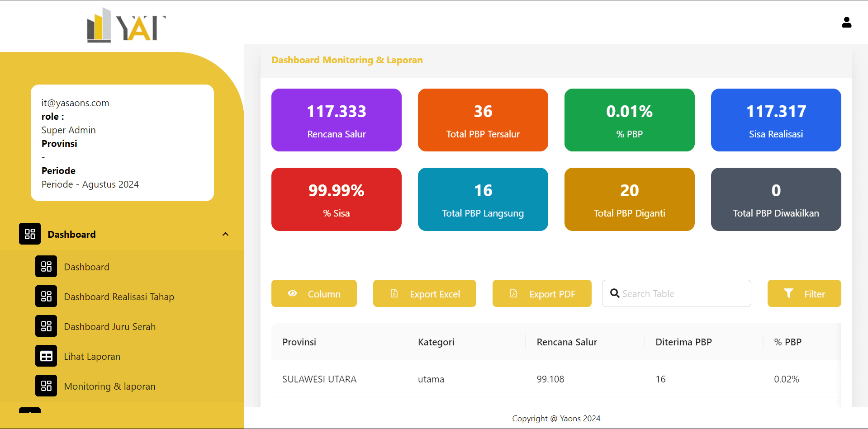Click the Lihat Laporan table icon
868x429 pixels.
(x=46, y=356)
